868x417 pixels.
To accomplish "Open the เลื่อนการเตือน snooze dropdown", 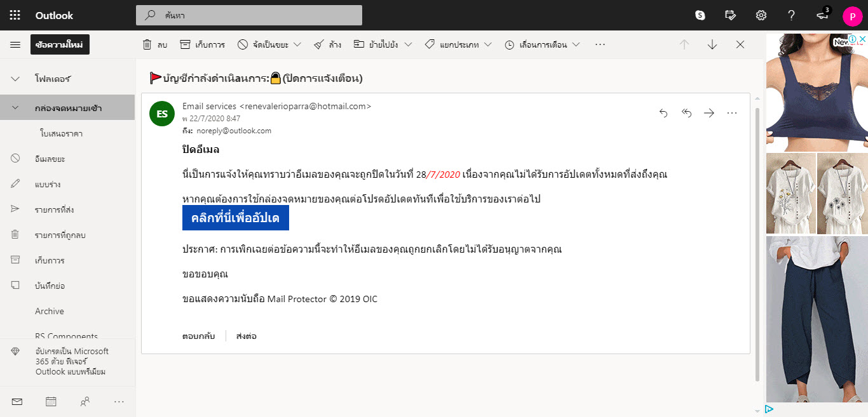I will click(x=576, y=44).
